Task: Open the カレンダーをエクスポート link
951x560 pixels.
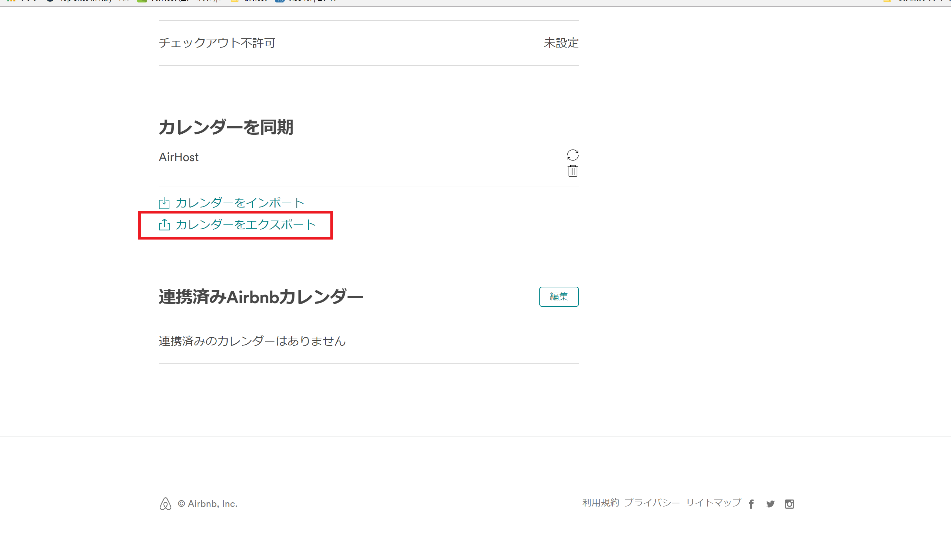Action: click(245, 225)
